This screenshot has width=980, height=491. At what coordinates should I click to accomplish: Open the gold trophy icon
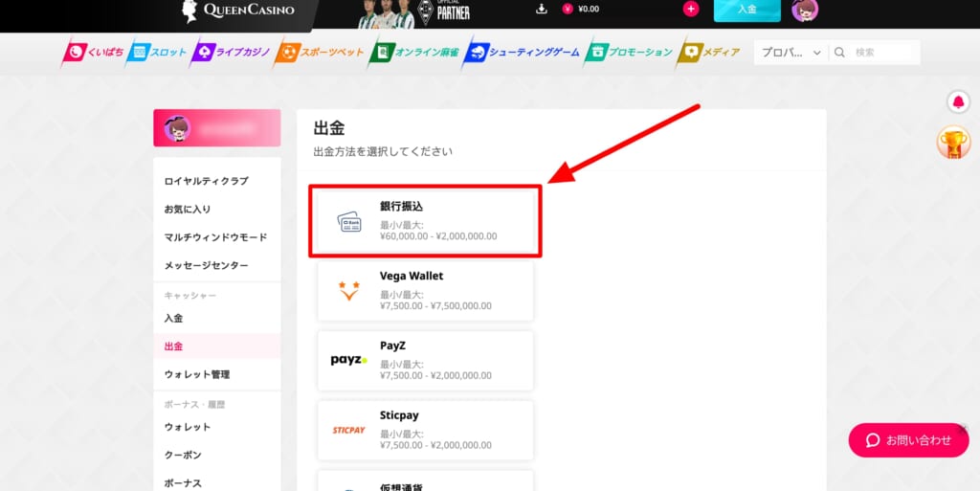click(x=953, y=142)
